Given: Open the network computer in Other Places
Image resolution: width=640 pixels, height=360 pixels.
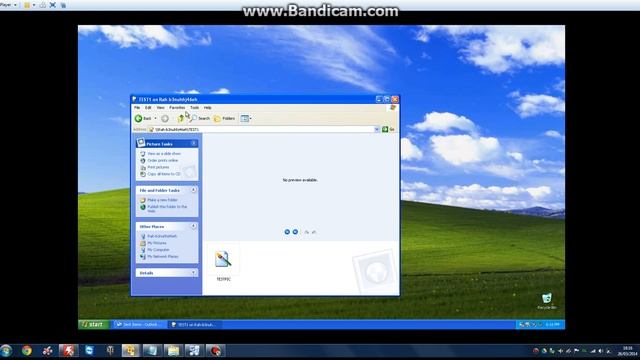Looking at the screenshot, I should pyautogui.click(x=162, y=236).
